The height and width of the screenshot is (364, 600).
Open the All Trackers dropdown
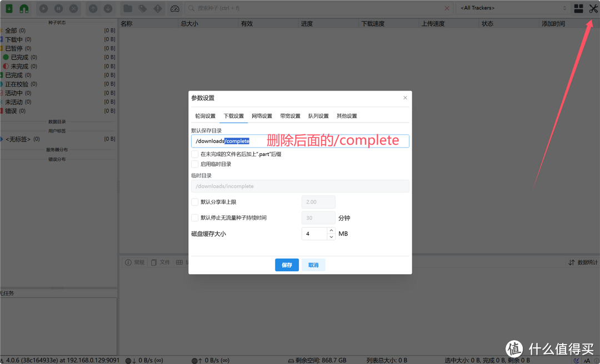click(511, 8)
